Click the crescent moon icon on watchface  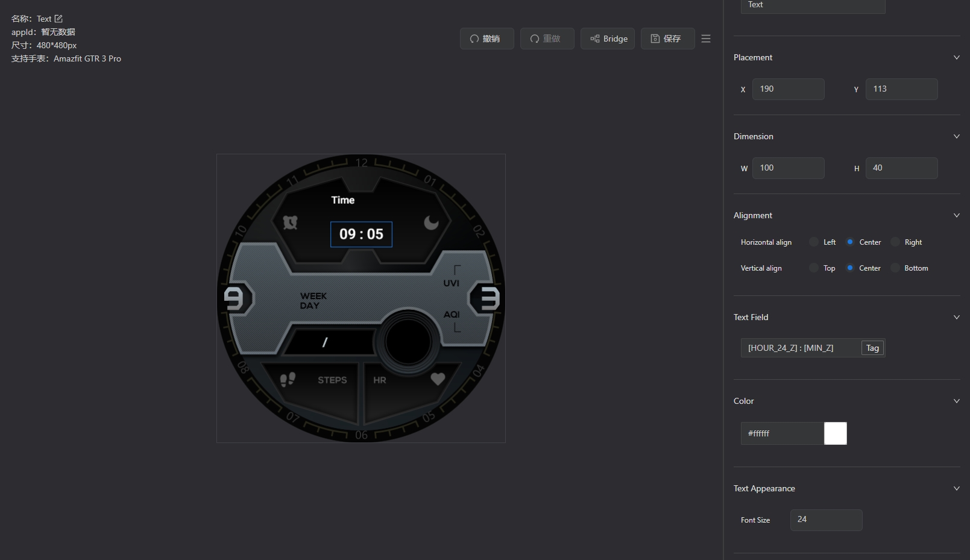[431, 222]
